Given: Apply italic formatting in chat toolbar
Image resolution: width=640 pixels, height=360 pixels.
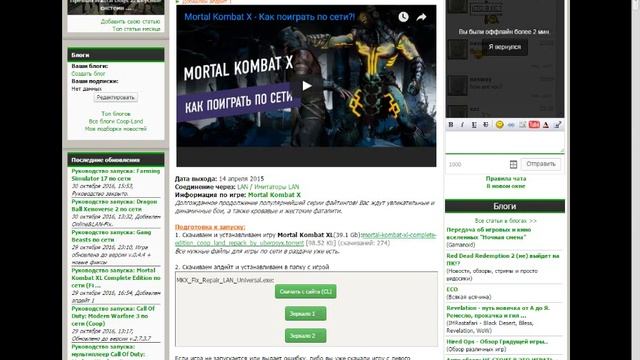Looking at the screenshot, I should click(x=462, y=124).
